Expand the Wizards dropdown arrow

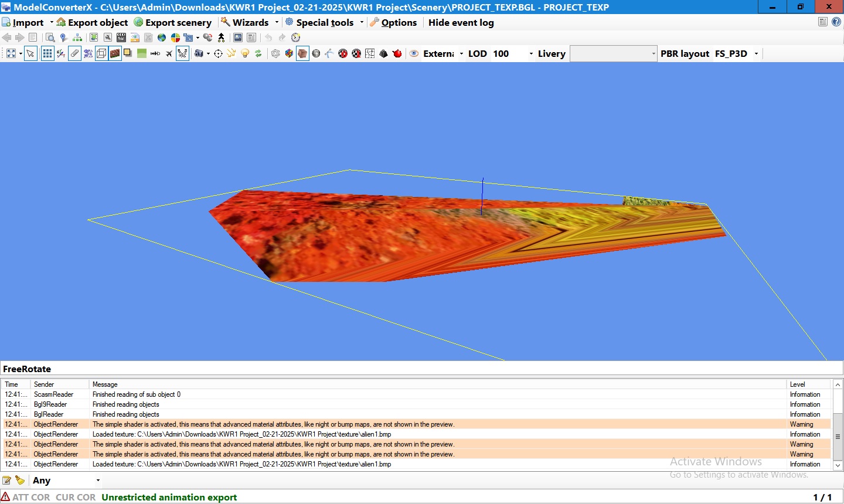click(277, 22)
